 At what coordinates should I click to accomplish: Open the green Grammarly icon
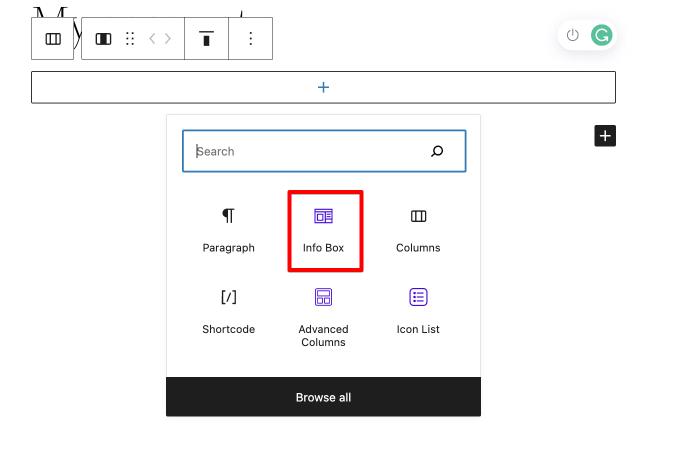pyautogui.click(x=601, y=35)
